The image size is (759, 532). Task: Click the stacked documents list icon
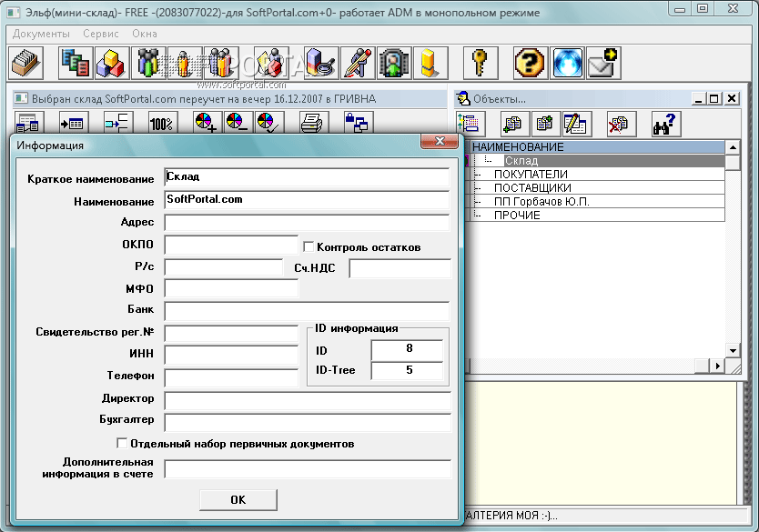tap(76, 64)
